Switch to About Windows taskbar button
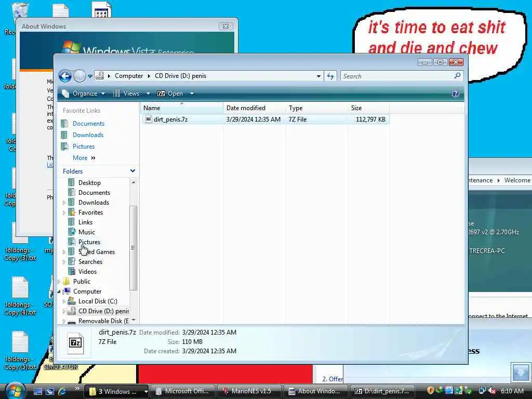 (x=316, y=392)
